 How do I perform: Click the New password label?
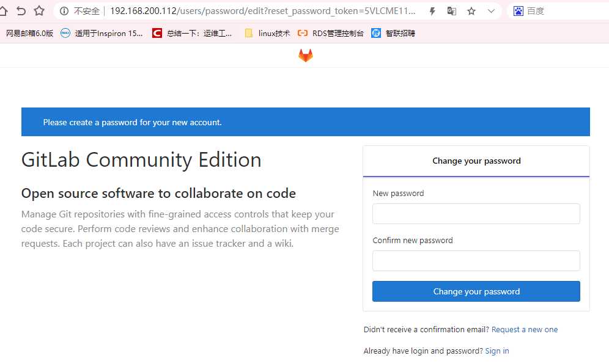coord(398,193)
